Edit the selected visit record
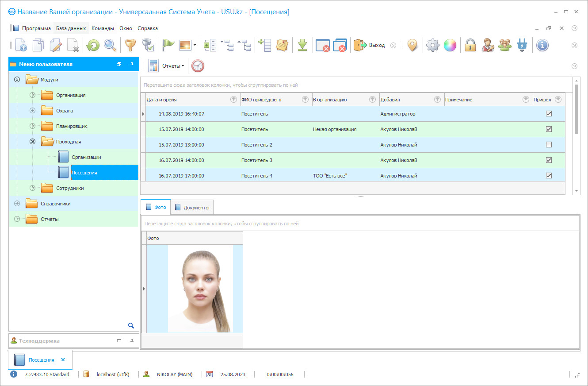 pos(56,45)
